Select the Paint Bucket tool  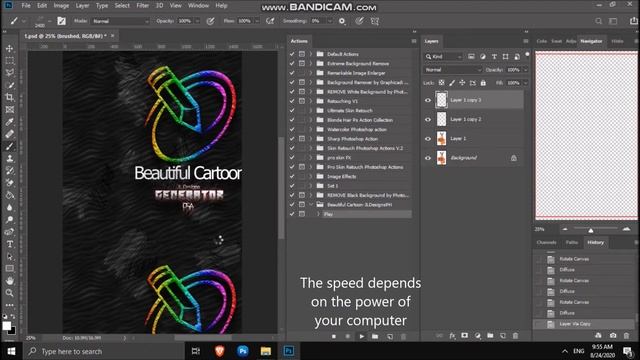(x=9, y=196)
